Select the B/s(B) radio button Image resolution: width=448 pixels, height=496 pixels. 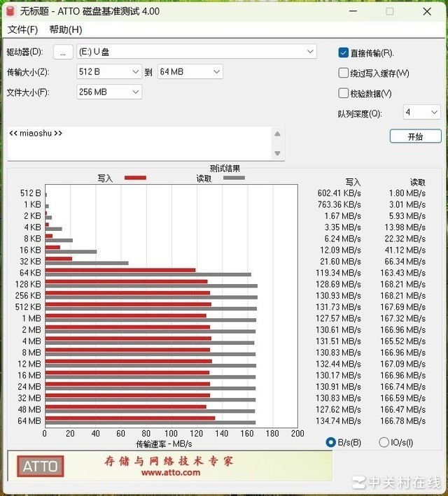point(330,442)
